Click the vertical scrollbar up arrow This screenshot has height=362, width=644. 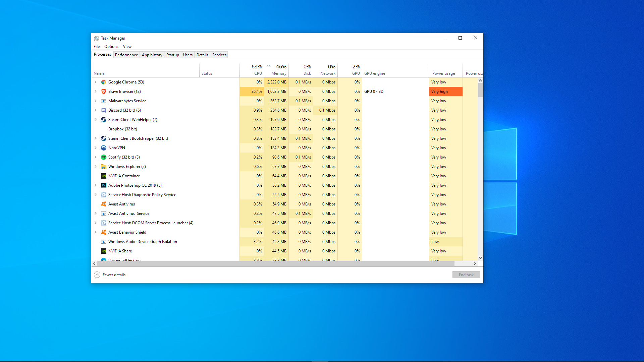480,80
